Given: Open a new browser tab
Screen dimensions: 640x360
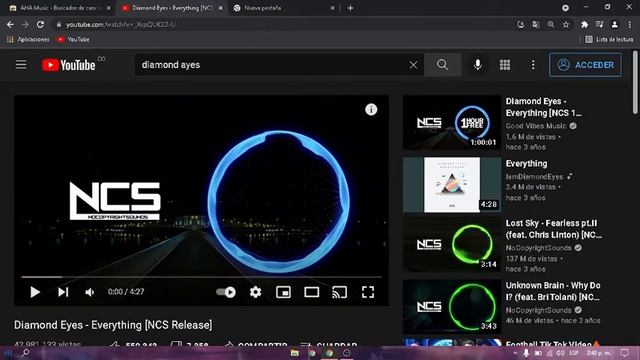Looking at the screenshot, I should [350, 8].
